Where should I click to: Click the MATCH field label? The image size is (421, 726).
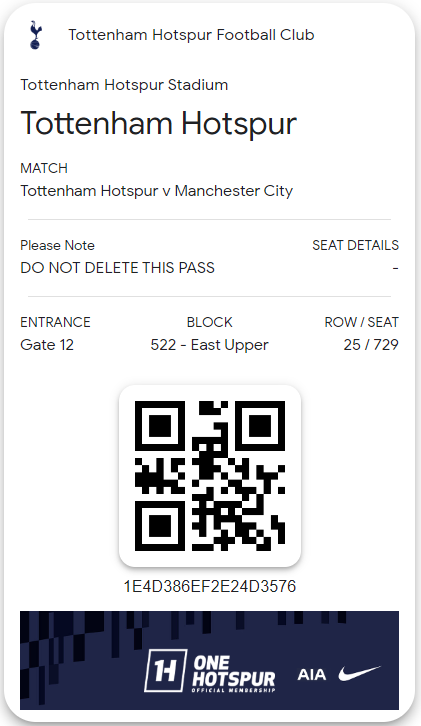click(44, 168)
